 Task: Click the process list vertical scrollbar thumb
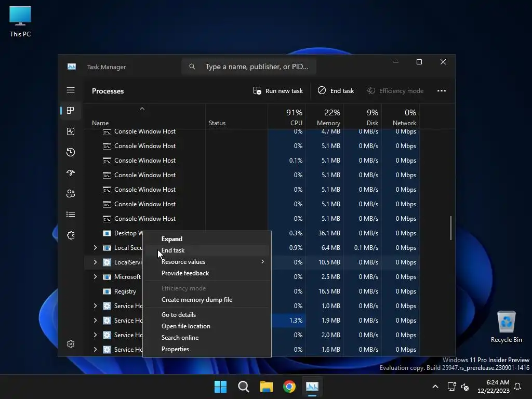tap(450, 228)
